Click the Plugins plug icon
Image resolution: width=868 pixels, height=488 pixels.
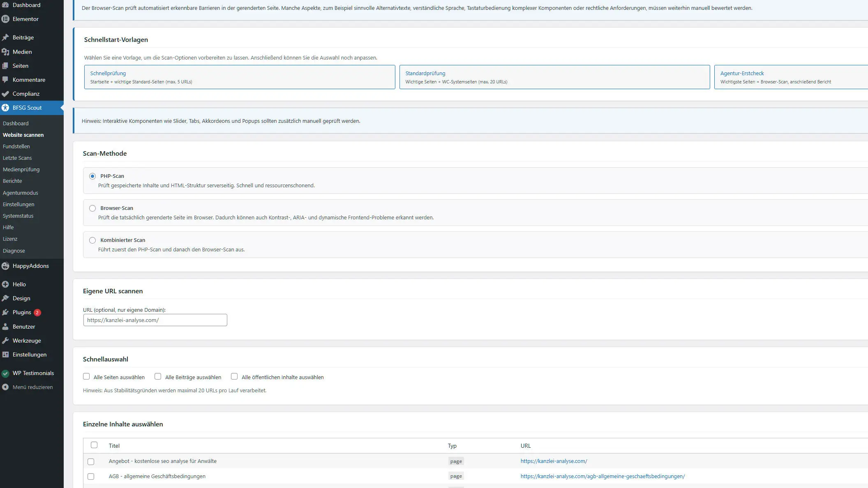click(5, 312)
